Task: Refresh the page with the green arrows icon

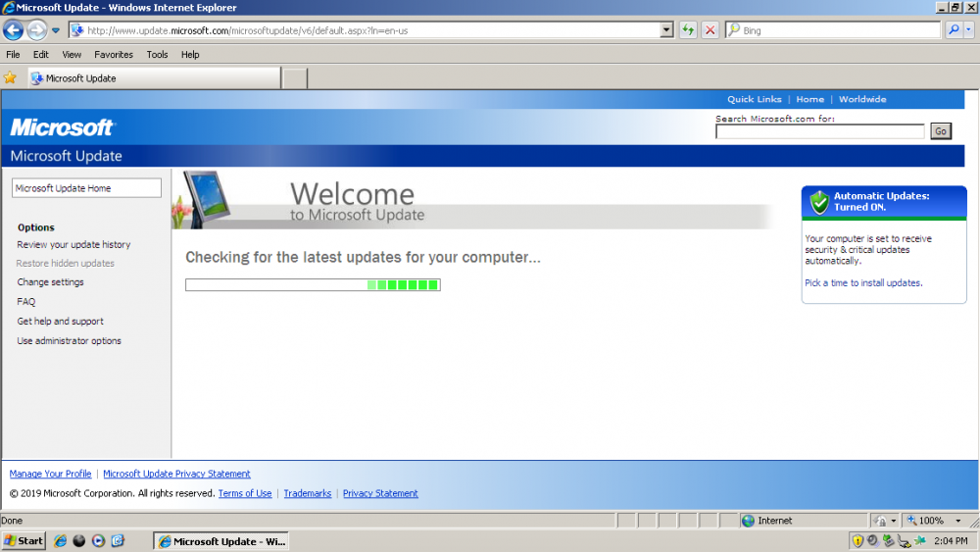Action: (688, 30)
